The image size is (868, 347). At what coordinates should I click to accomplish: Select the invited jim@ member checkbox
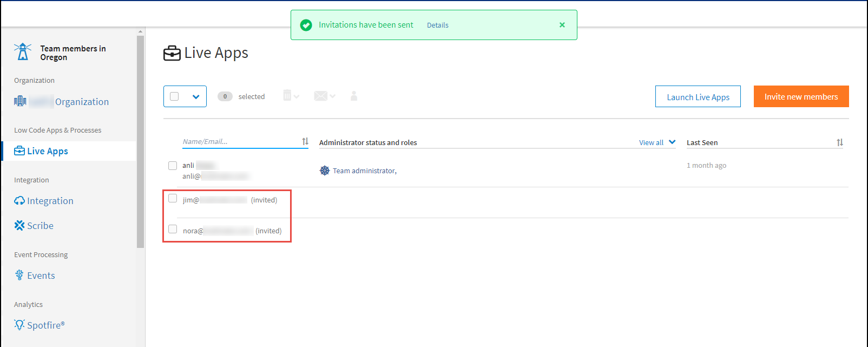click(173, 199)
